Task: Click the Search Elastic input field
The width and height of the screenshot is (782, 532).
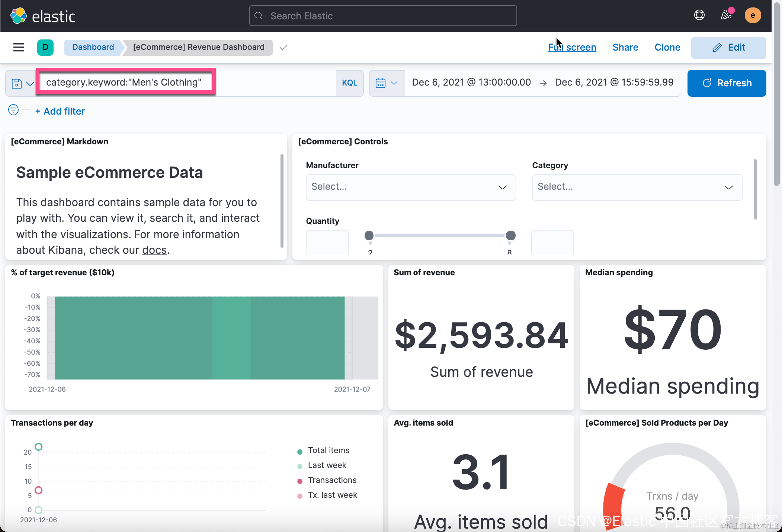Action: coord(383,16)
